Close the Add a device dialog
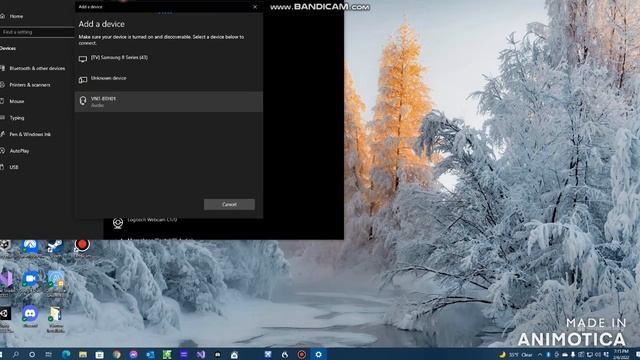The height and width of the screenshot is (360, 640). tap(255, 7)
